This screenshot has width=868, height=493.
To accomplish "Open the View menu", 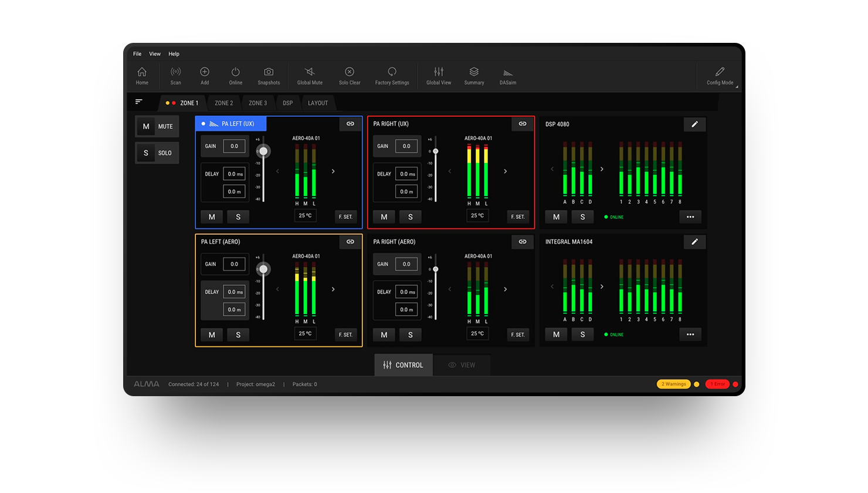I will click(155, 54).
